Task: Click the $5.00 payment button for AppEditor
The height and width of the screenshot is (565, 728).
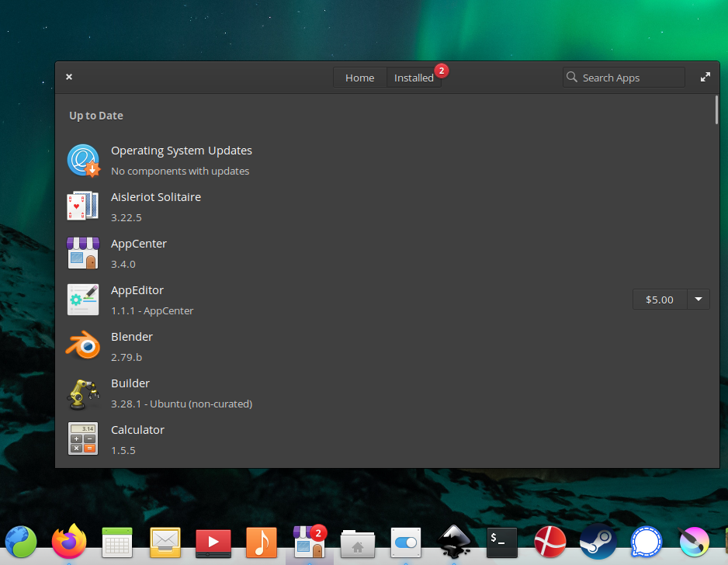Action: 659,300
